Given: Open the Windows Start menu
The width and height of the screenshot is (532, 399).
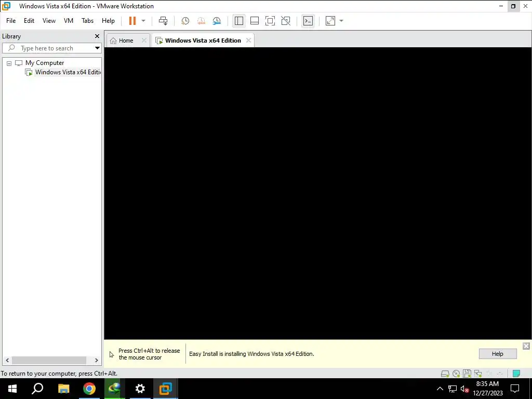Looking at the screenshot, I should 12,389.
